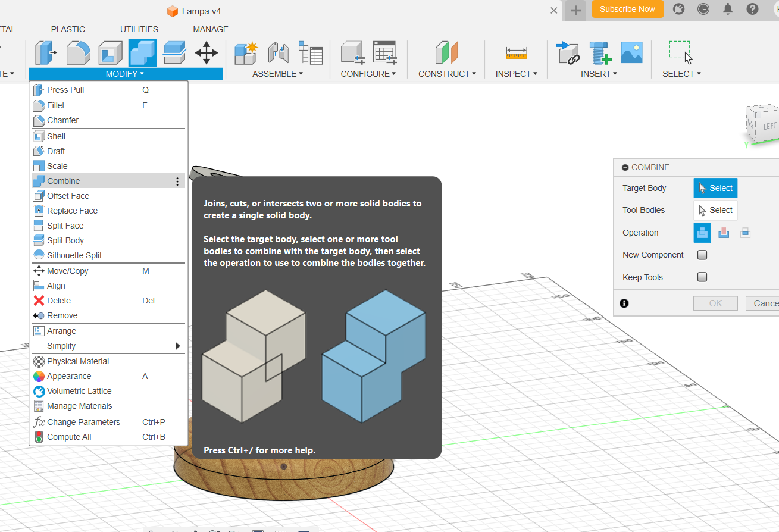Click the Insert image canvas icon

point(631,53)
